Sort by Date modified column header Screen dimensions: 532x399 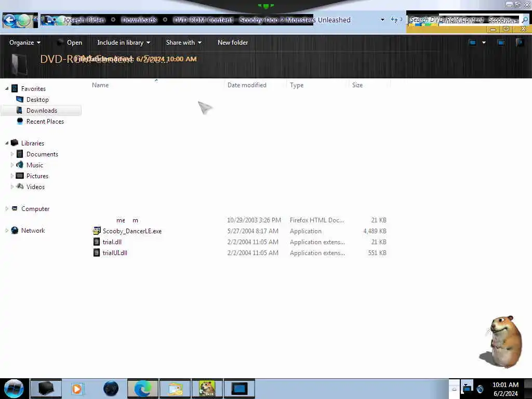tap(247, 85)
